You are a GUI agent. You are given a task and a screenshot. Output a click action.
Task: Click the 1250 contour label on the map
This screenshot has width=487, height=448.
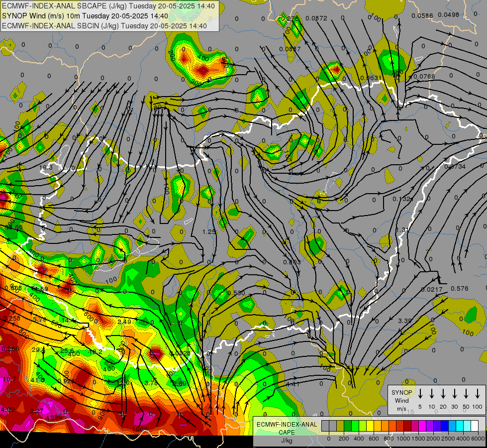[x=54, y=418]
